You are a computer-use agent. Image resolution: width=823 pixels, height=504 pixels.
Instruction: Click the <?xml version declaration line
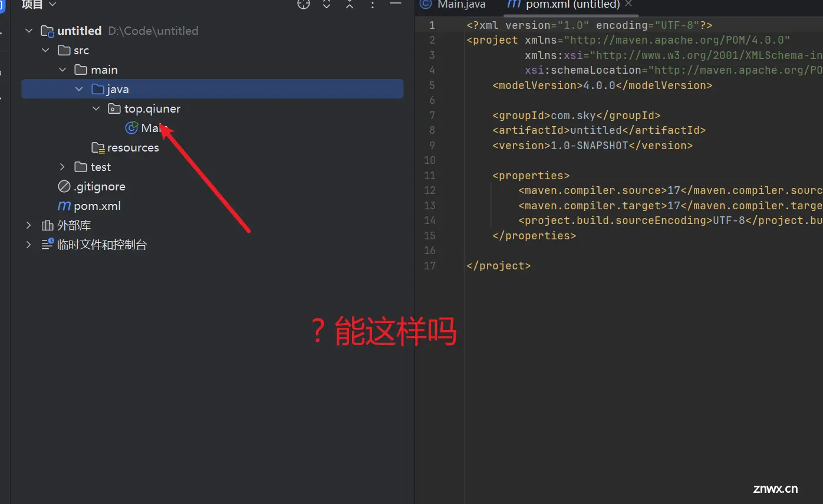point(590,25)
